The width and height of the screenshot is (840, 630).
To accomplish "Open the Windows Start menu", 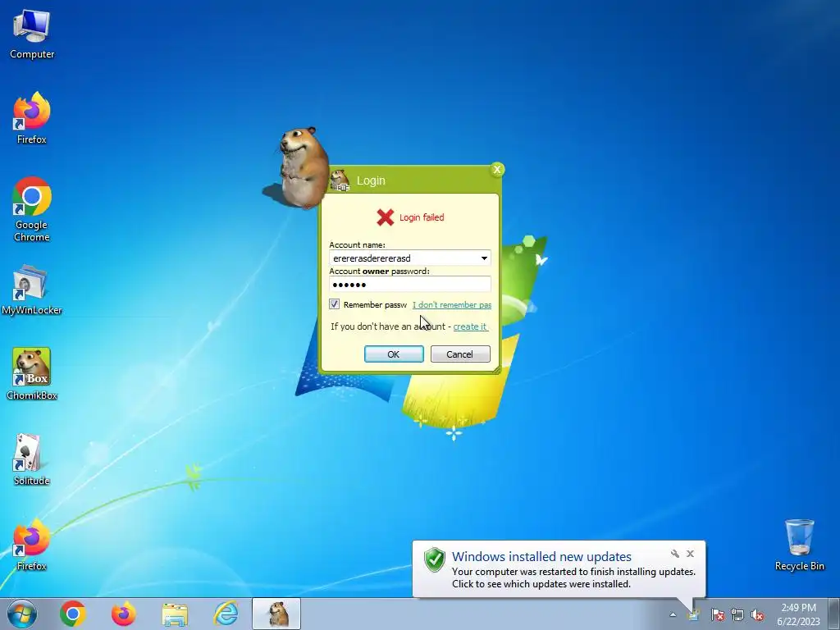I will [x=21, y=614].
